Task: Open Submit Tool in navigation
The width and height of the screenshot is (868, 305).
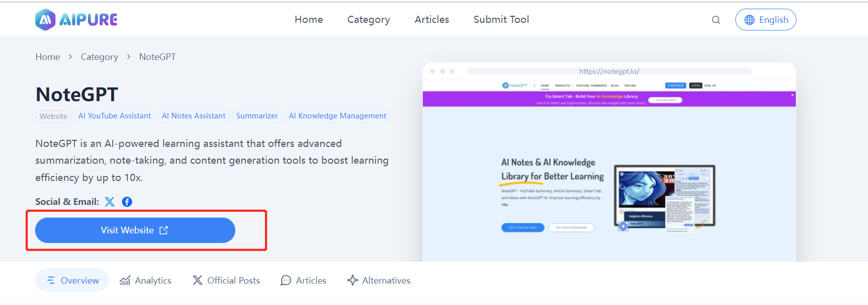Action: click(x=501, y=19)
